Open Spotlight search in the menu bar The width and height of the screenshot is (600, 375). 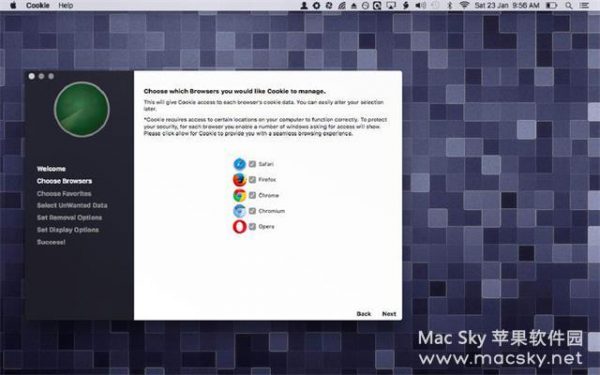pyautogui.click(x=569, y=5)
